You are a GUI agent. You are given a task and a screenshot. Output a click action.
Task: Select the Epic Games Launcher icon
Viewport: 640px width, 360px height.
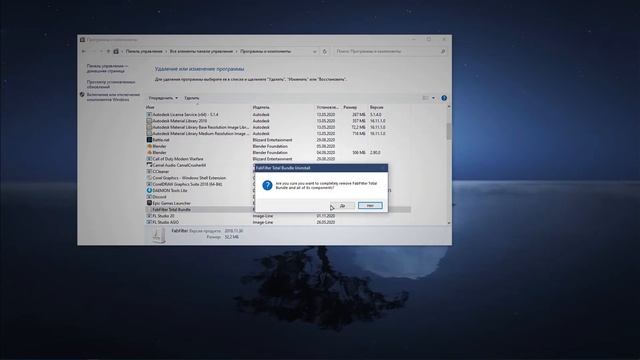(149, 203)
